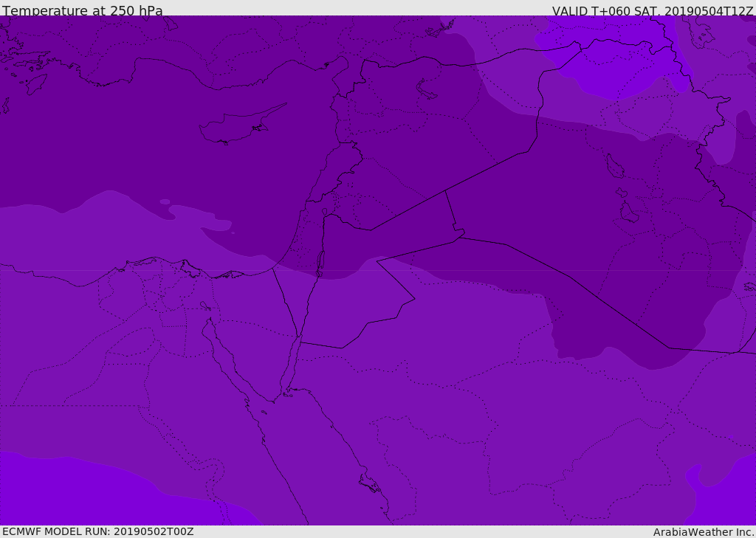Click the 'Temperature at 250 hPa' title text

pyautogui.click(x=83, y=10)
